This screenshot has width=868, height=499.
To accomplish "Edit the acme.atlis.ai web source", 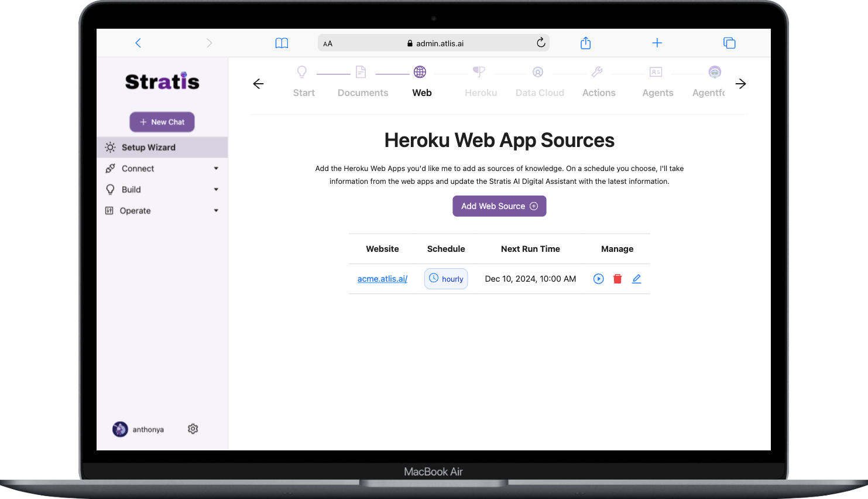I will click(637, 279).
